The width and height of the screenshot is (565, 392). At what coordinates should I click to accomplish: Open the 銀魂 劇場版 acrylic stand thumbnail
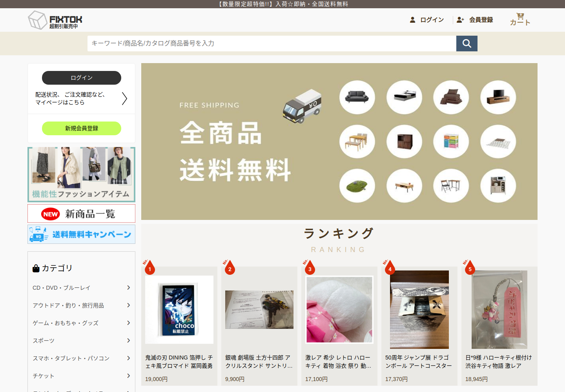click(259, 310)
